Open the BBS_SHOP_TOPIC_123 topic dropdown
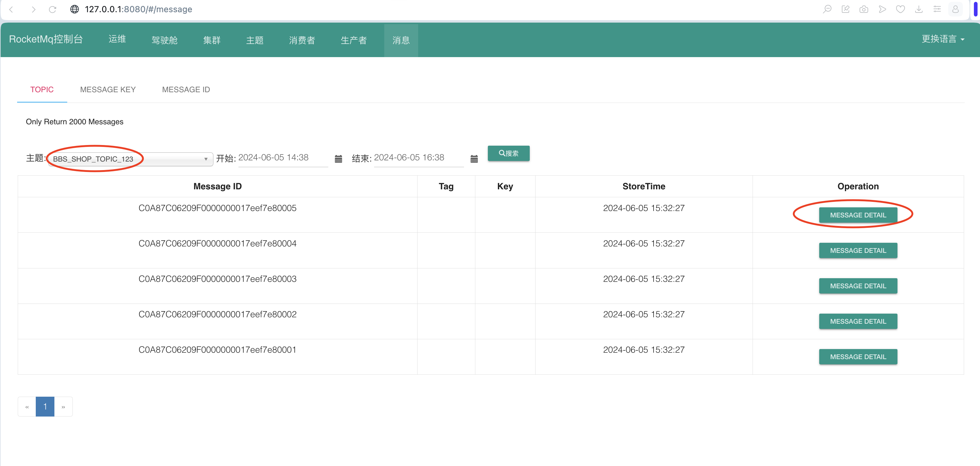 tap(131, 159)
